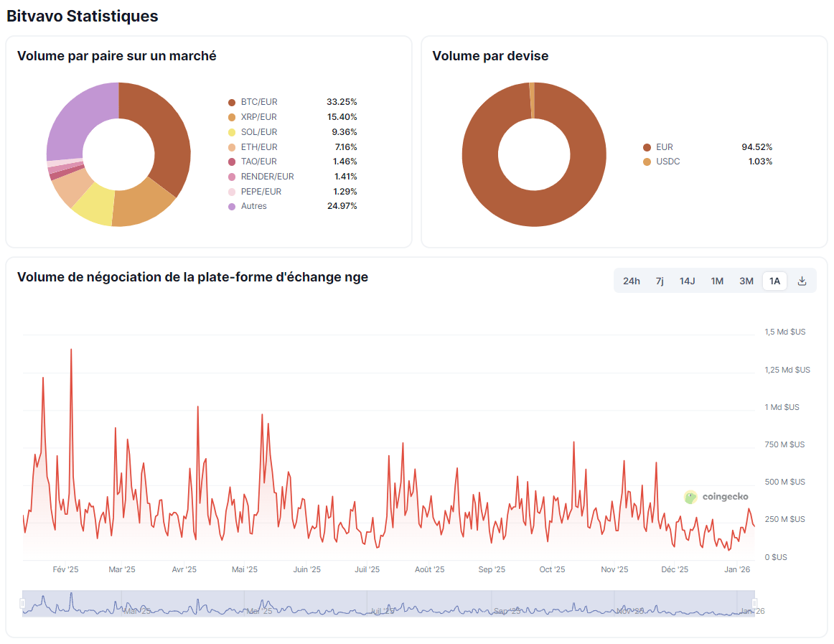Screen dimensions: 834x644
Task: Click the USDC legend marker
Action: click(x=648, y=161)
